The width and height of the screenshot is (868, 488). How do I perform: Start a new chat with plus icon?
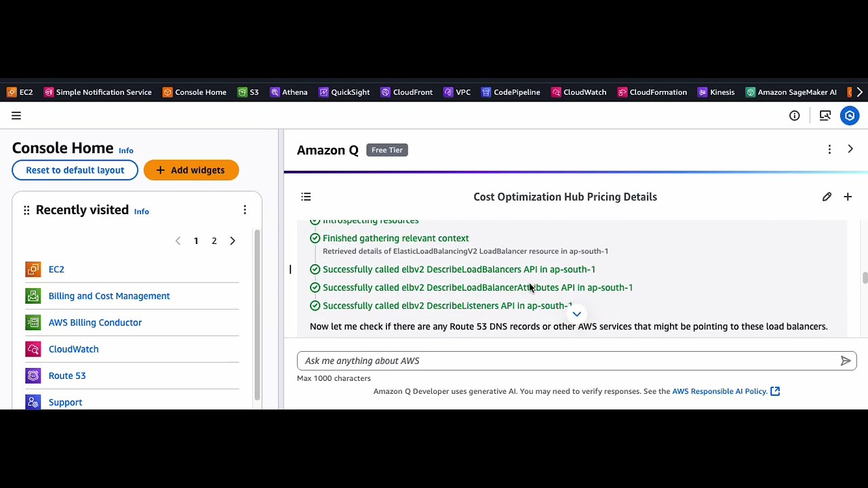click(848, 197)
